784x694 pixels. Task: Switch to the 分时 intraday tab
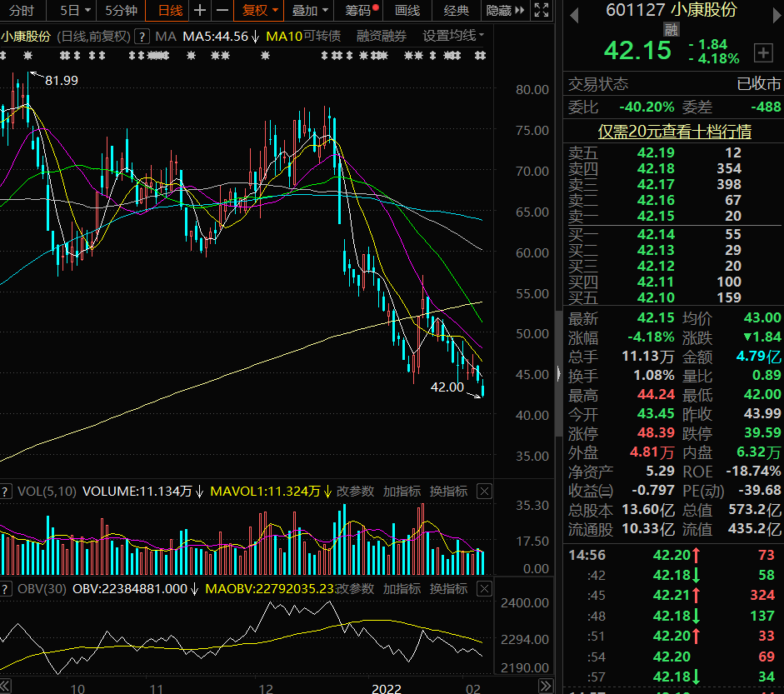click(22, 11)
